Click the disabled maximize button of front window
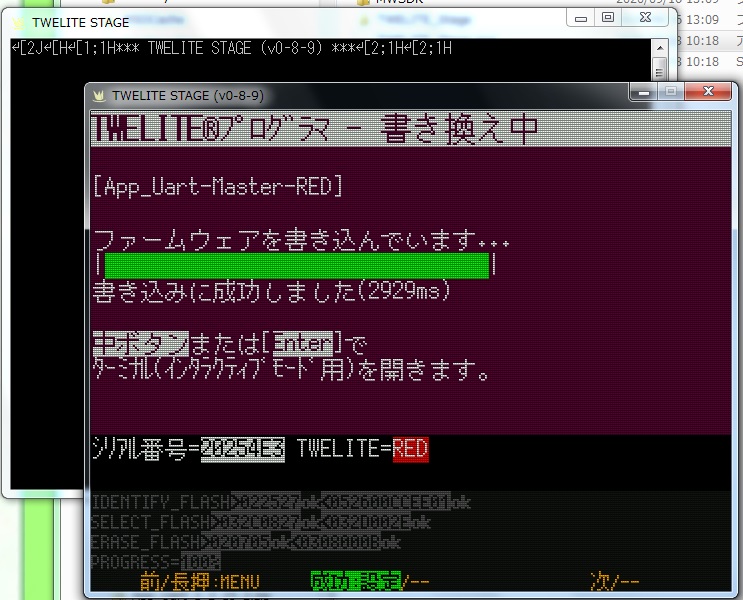The image size is (743, 600). click(671, 91)
